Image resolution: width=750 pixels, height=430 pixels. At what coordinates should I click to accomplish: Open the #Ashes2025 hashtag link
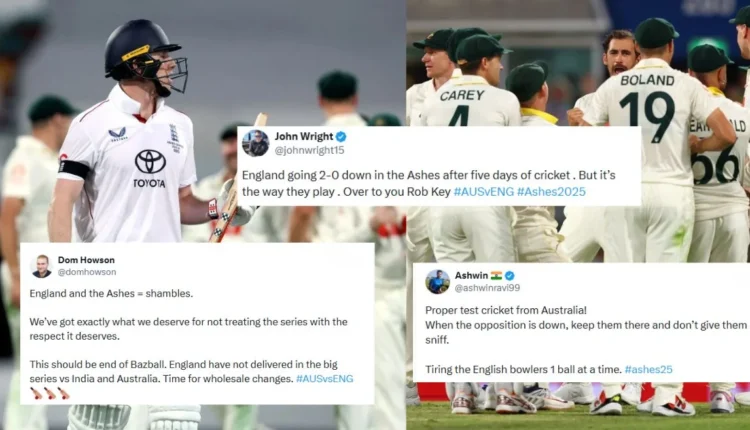point(551,192)
